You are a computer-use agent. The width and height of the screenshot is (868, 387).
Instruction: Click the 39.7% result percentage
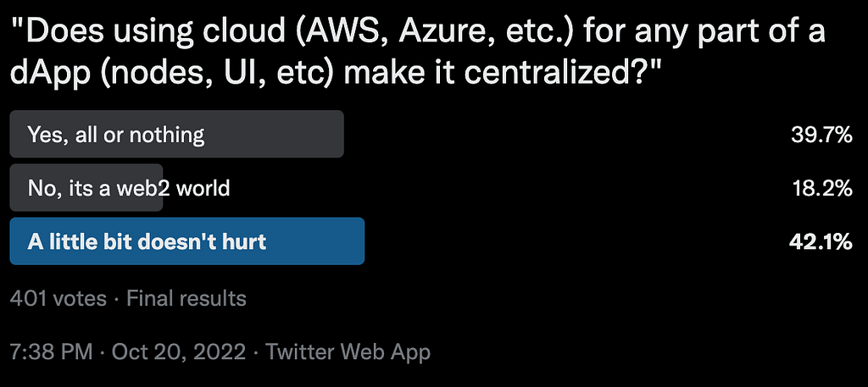click(x=821, y=135)
